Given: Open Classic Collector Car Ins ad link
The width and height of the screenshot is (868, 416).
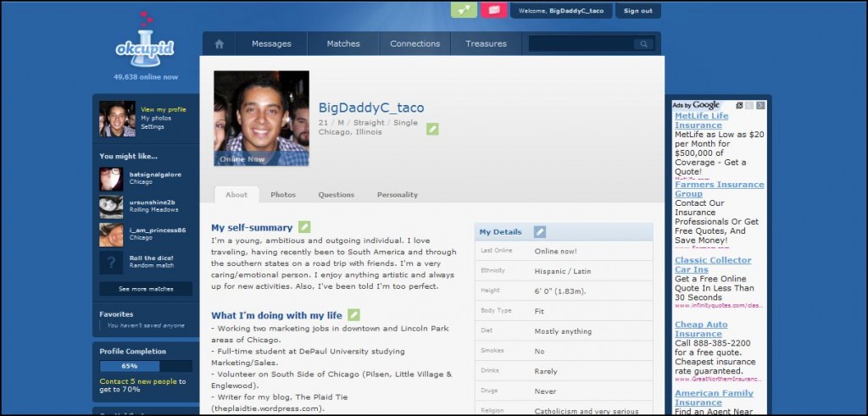Looking at the screenshot, I should click(712, 264).
